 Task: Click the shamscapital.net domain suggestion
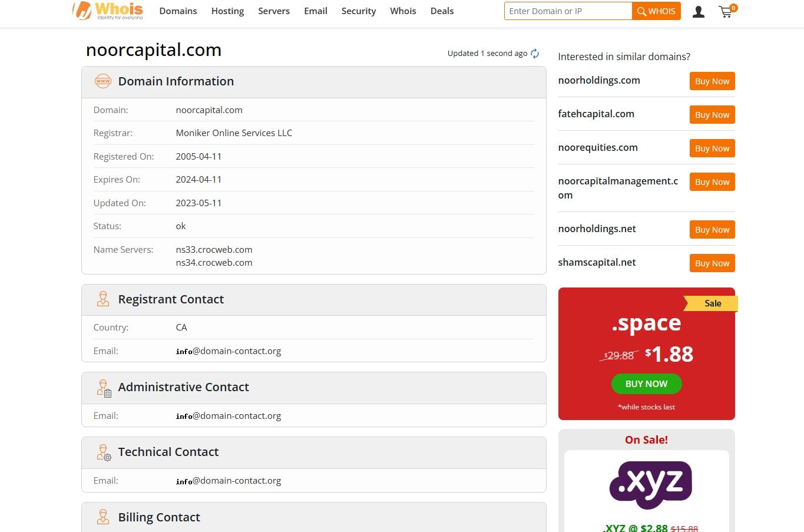597,262
